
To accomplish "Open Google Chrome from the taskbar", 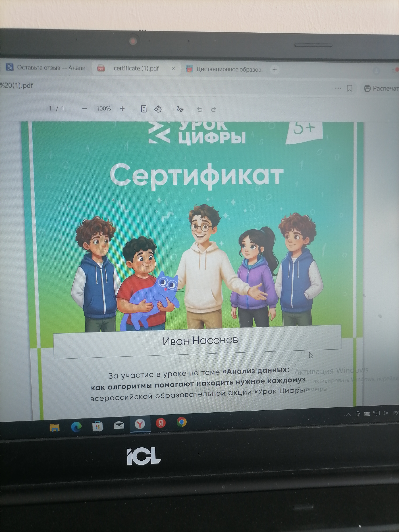I will (182, 422).
